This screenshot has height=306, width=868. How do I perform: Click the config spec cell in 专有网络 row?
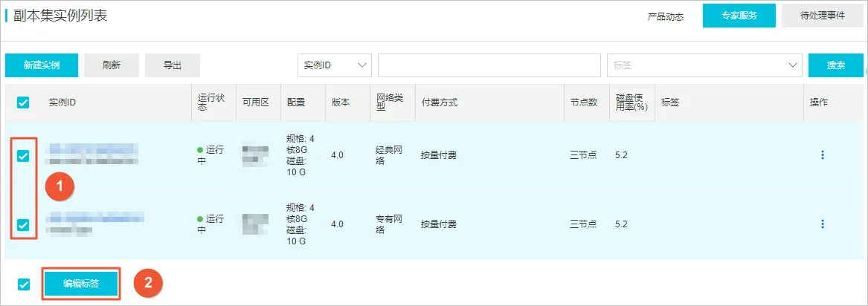pyautogui.click(x=300, y=224)
